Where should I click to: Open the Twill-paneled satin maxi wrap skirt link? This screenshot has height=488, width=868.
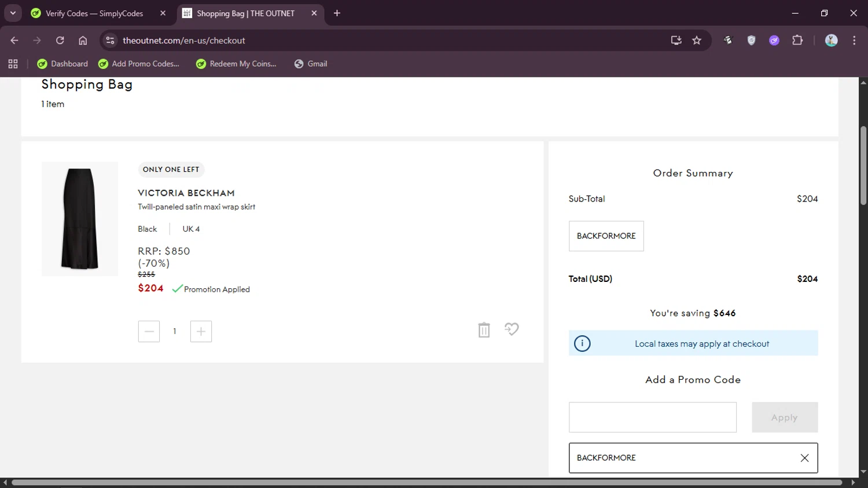[197, 207]
